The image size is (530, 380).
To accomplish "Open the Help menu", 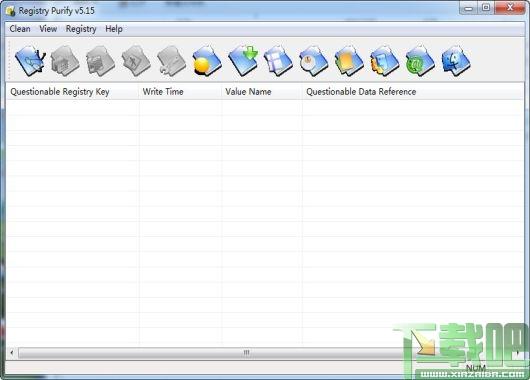I will click(x=114, y=29).
